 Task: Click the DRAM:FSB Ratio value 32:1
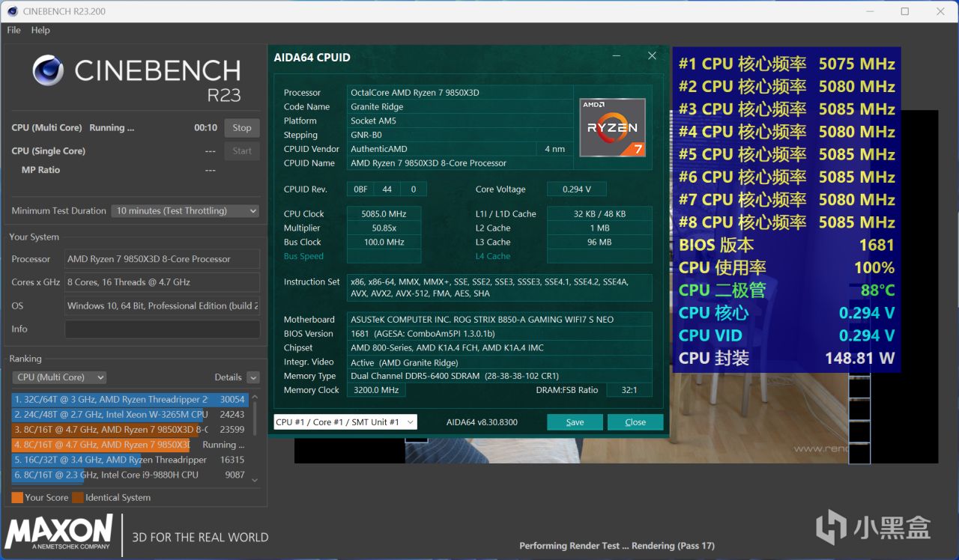629,390
